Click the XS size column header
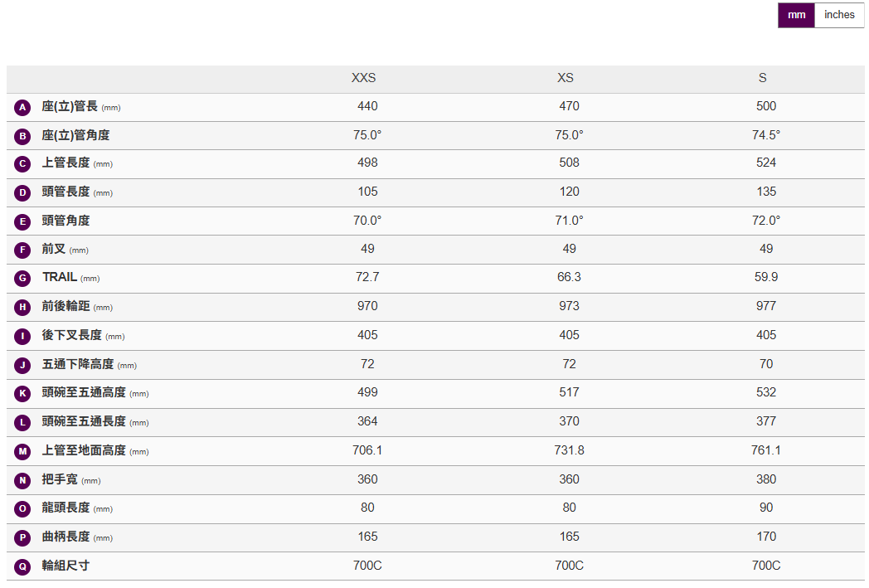This screenshot has height=588, width=869. [566, 78]
